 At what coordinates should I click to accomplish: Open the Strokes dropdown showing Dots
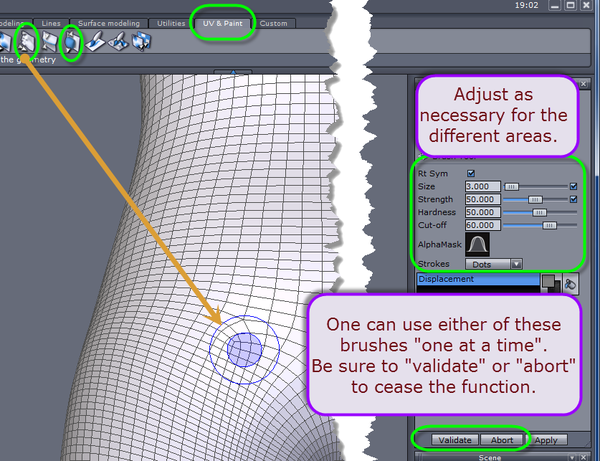[x=494, y=264]
